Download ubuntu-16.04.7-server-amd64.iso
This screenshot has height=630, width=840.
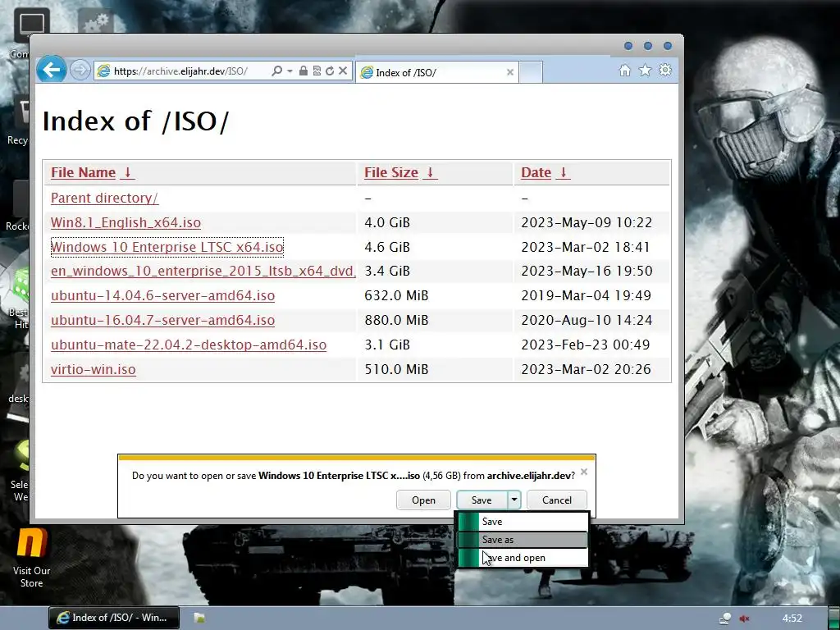(x=163, y=321)
